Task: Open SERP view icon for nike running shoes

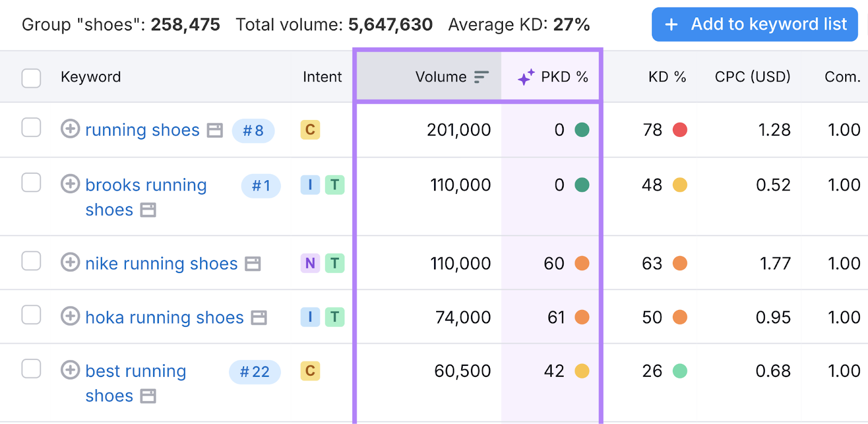Action: click(x=253, y=264)
